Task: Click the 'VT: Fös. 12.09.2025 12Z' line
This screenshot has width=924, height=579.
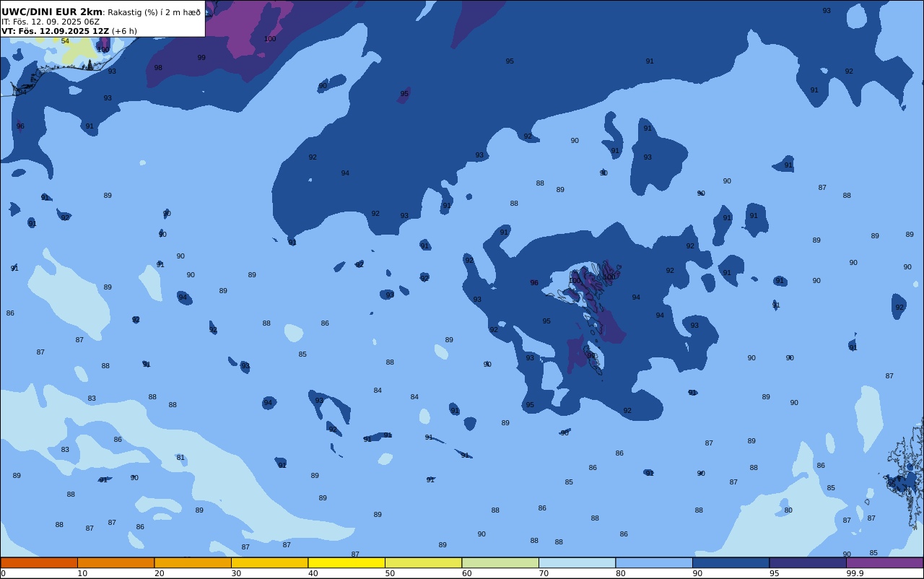Action: click(x=56, y=31)
